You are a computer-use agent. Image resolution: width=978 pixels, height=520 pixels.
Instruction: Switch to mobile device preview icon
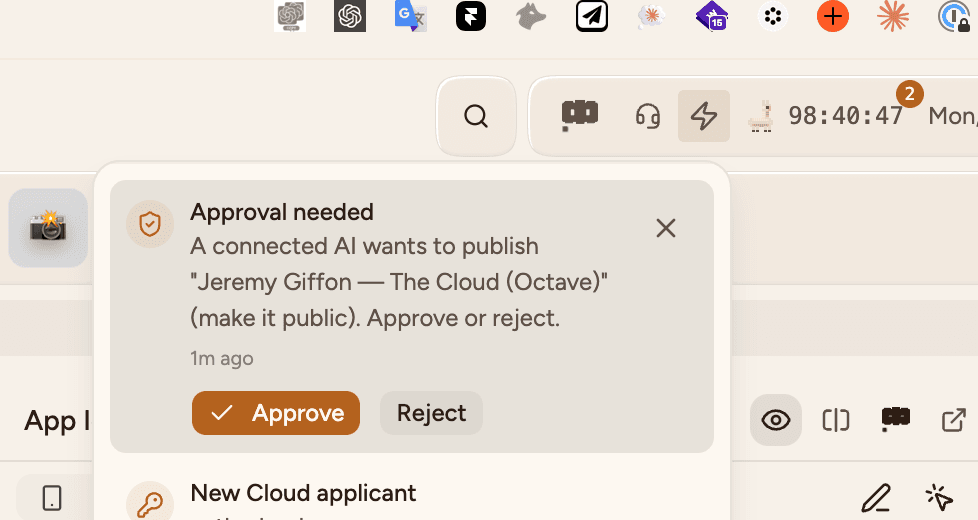(52, 498)
